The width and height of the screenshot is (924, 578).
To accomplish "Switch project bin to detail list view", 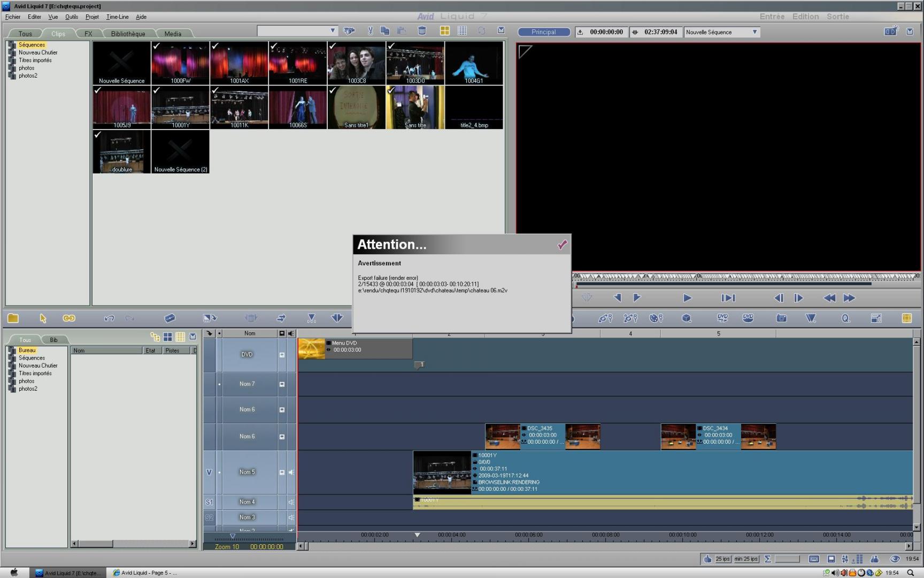I will click(462, 31).
